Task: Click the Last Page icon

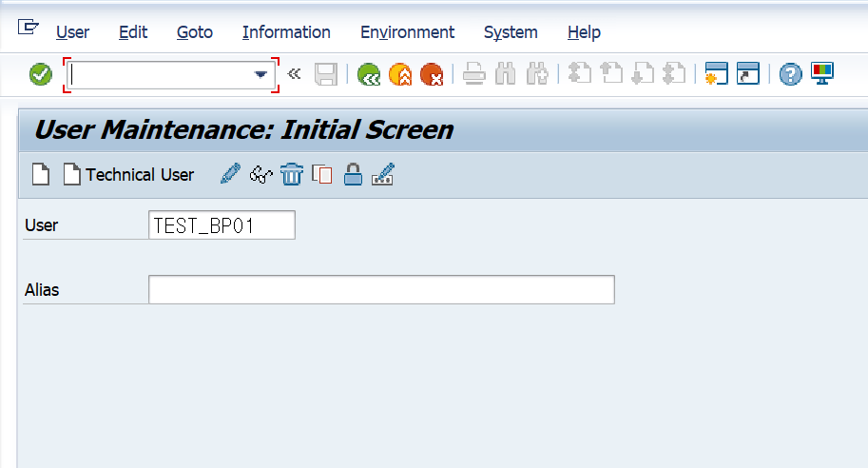Action: pyautogui.click(x=674, y=73)
